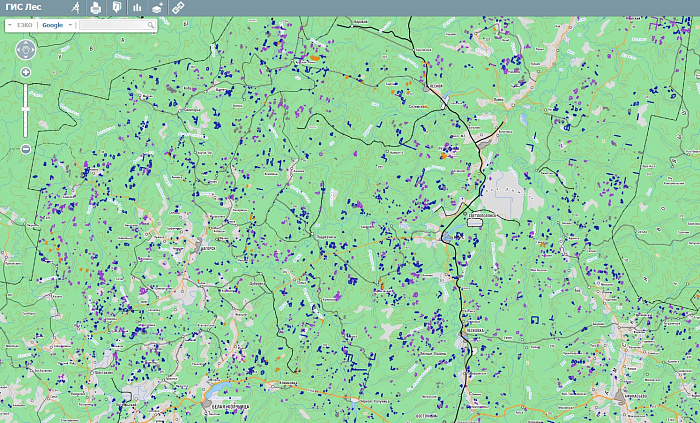Expand the dropdown arrow next to Google
Image resolution: width=700 pixels, height=423 pixels.
[70, 25]
